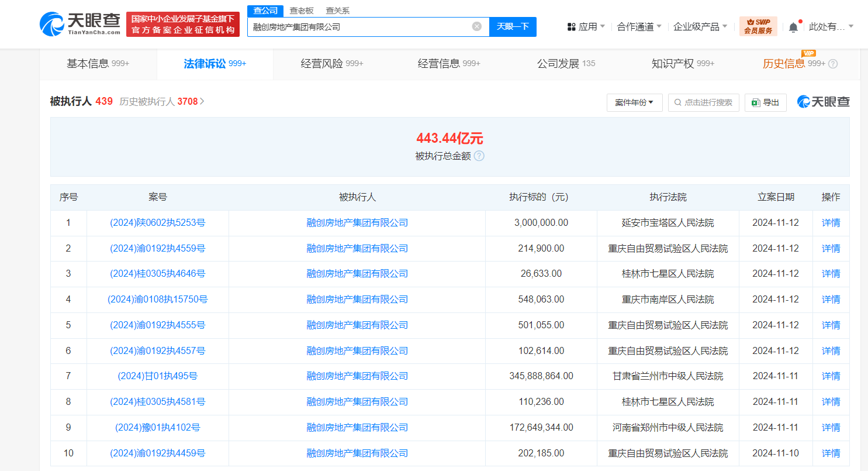This screenshot has width=868, height=471.
Task: Click the 443.44亿元 total amount
Action: (449, 139)
